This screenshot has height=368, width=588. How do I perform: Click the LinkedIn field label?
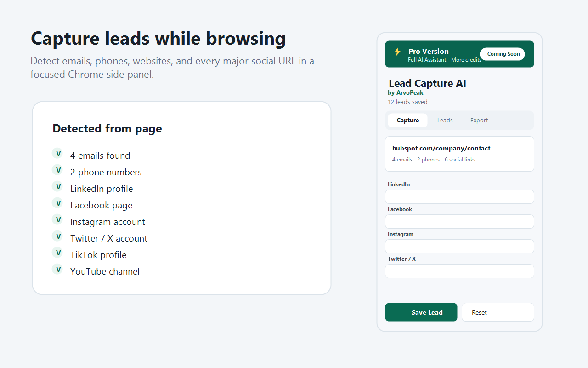pyautogui.click(x=399, y=184)
